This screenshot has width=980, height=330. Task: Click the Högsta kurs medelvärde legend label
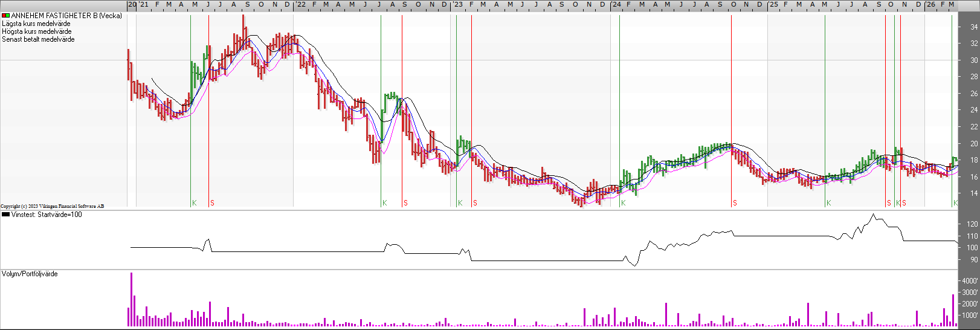37,31
